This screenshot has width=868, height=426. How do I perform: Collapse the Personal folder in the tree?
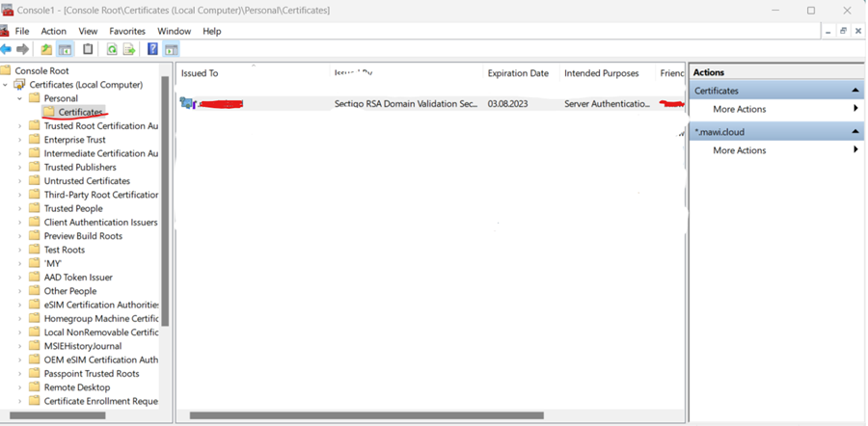click(x=19, y=98)
